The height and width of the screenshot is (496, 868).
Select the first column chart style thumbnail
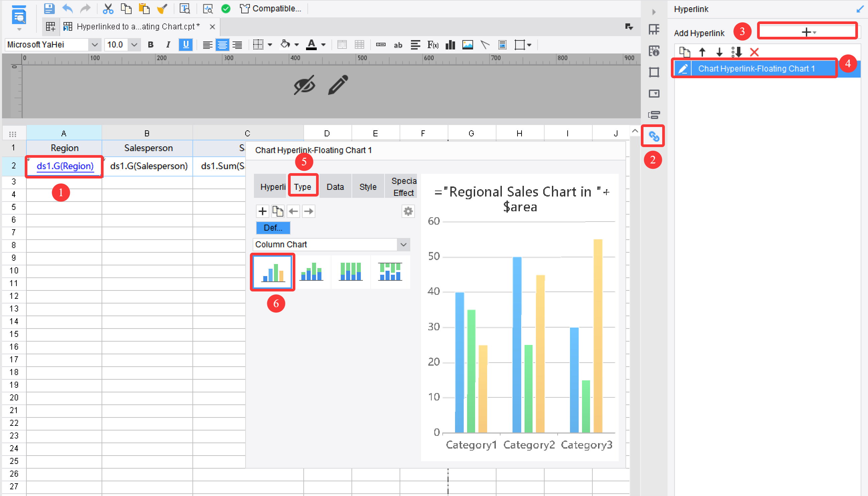tap(272, 271)
